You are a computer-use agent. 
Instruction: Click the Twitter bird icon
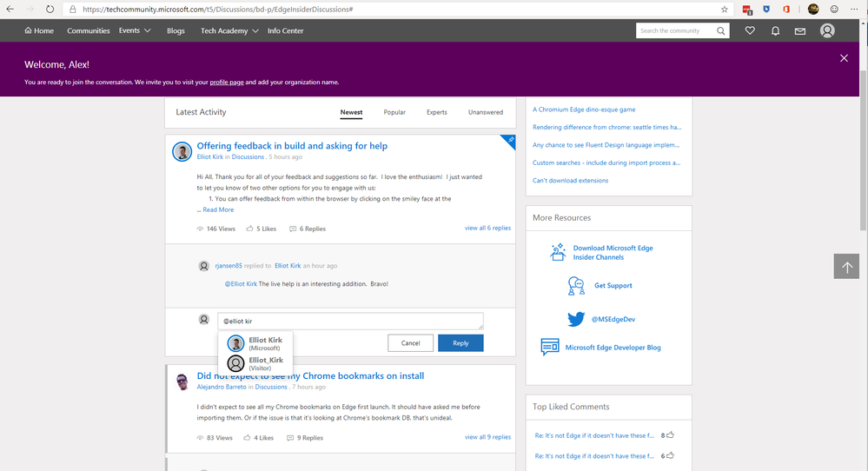[x=576, y=319]
